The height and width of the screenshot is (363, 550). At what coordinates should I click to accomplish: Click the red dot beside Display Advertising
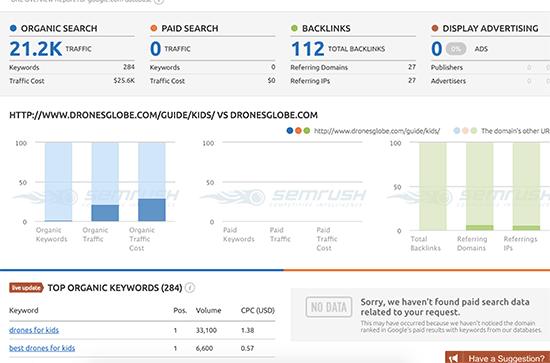pos(435,28)
